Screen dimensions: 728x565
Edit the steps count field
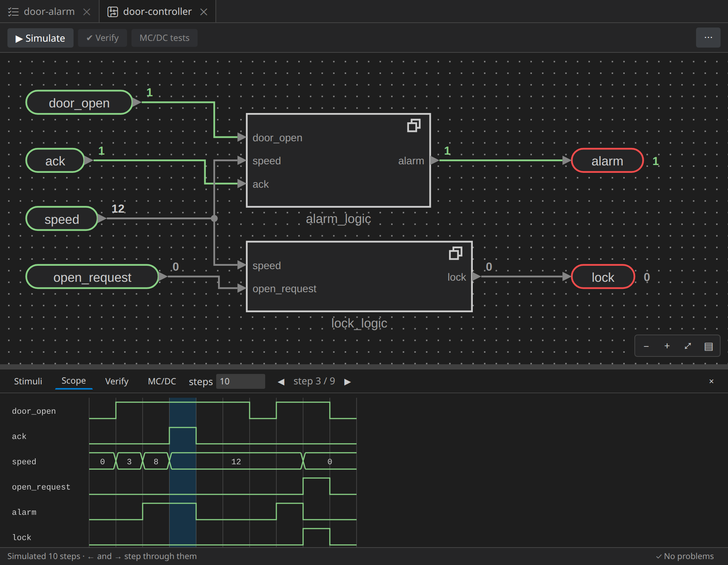(241, 381)
